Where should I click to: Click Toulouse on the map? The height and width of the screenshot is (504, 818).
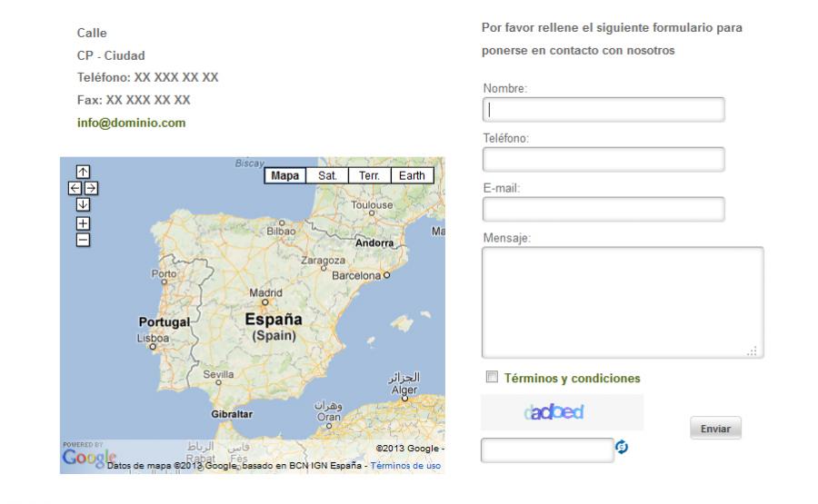click(x=372, y=207)
